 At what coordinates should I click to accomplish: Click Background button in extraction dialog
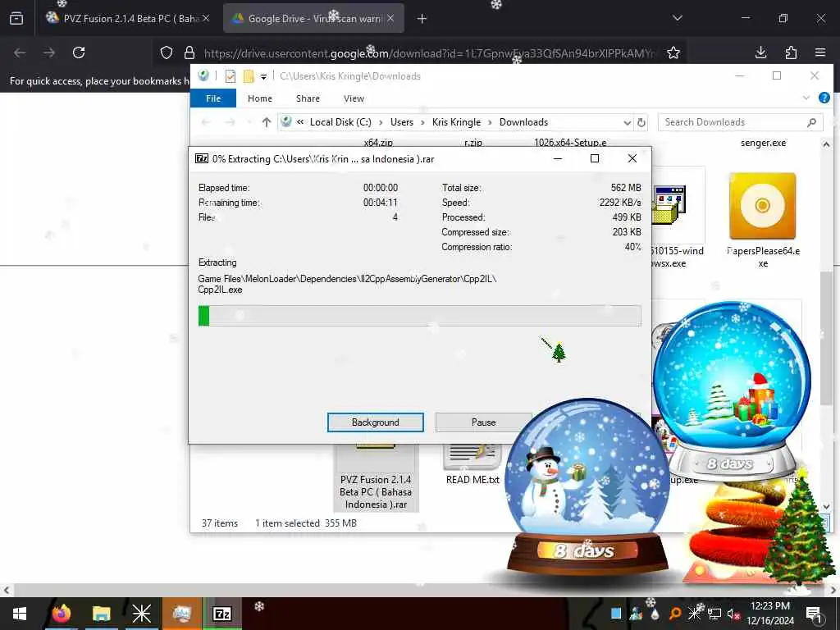[x=376, y=422]
